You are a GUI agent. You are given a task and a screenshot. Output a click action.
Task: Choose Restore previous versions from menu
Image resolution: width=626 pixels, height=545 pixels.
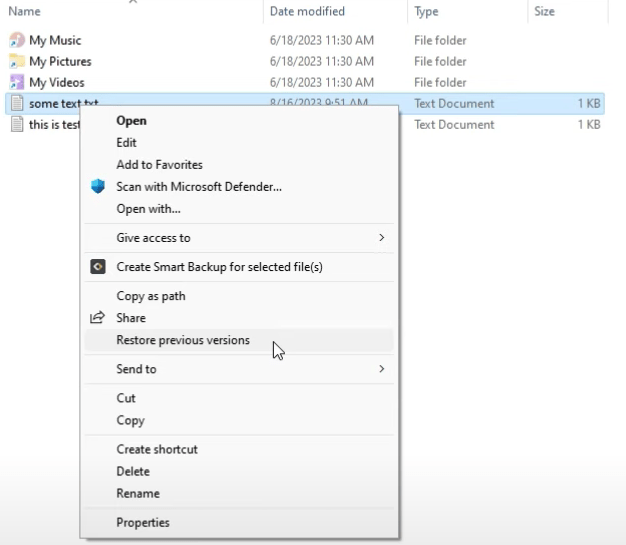point(183,340)
